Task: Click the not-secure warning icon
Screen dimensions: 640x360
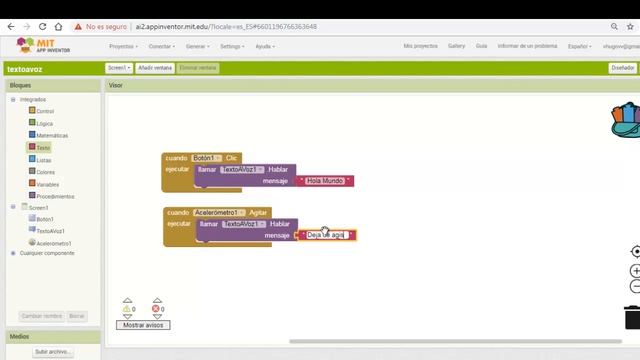Action: pyautogui.click(x=78, y=27)
